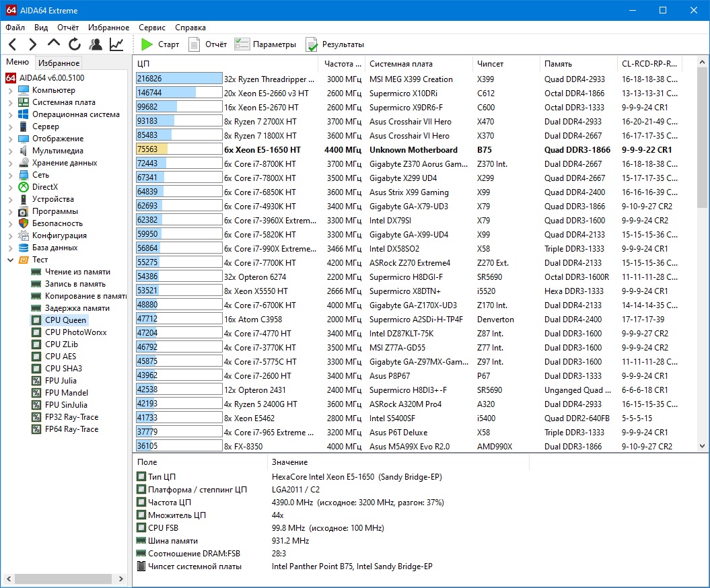The image size is (710, 588).
Task: Open the Отчёт toolbar button
Action: 208,44
